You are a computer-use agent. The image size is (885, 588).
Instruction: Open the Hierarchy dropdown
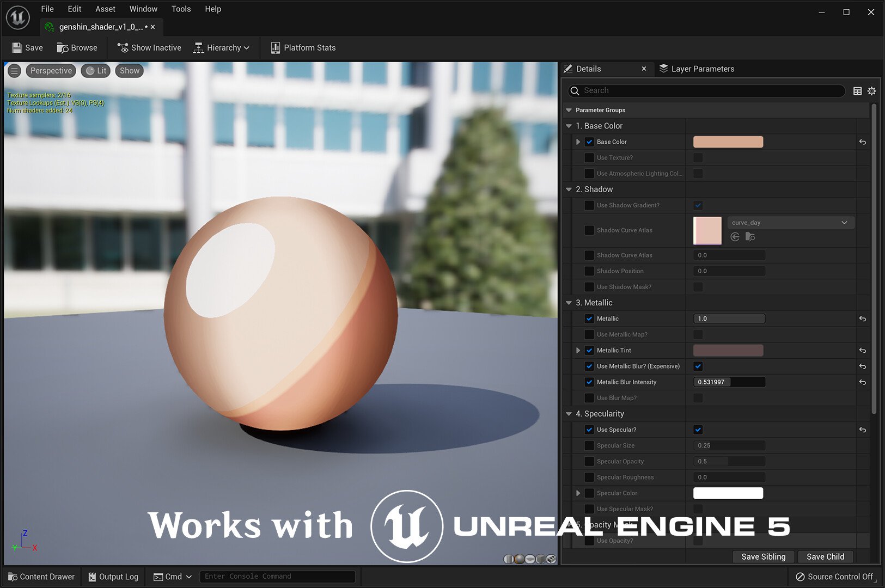pyautogui.click(x=221, y=48)
